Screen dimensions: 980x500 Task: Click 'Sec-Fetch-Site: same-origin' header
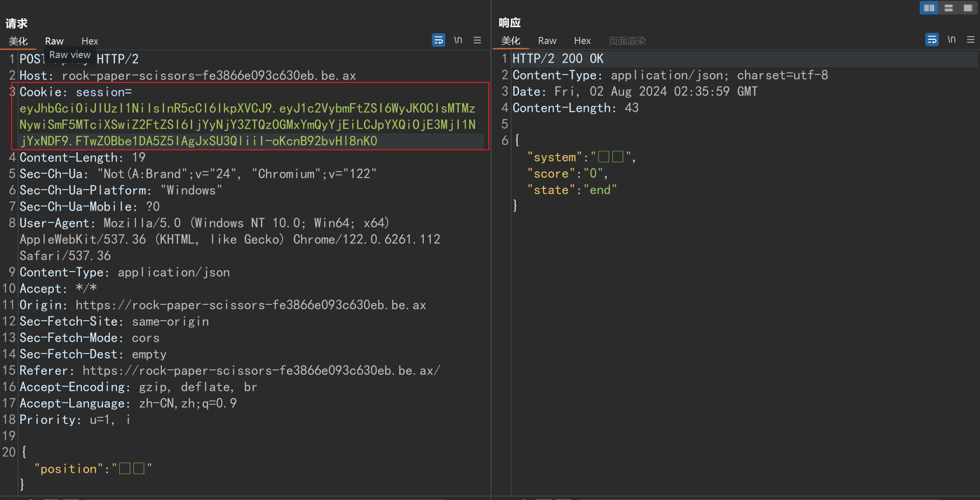[x=114, y=321]
